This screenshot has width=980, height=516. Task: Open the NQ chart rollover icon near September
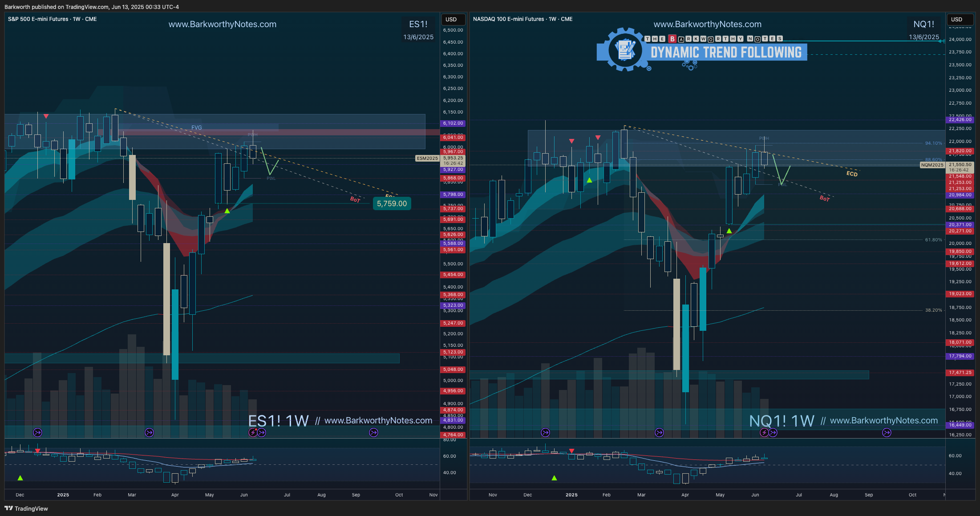pos(887,432)
